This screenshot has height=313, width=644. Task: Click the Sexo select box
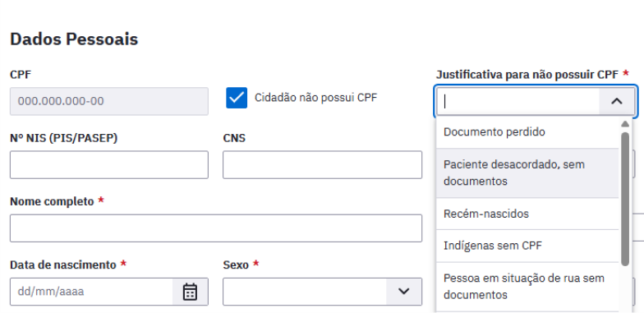click(322, 292)
